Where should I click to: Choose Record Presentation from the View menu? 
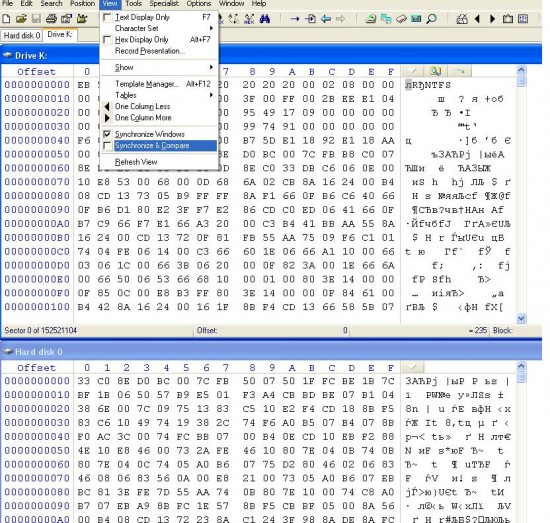pyautogui.click(x=159, y=51)
